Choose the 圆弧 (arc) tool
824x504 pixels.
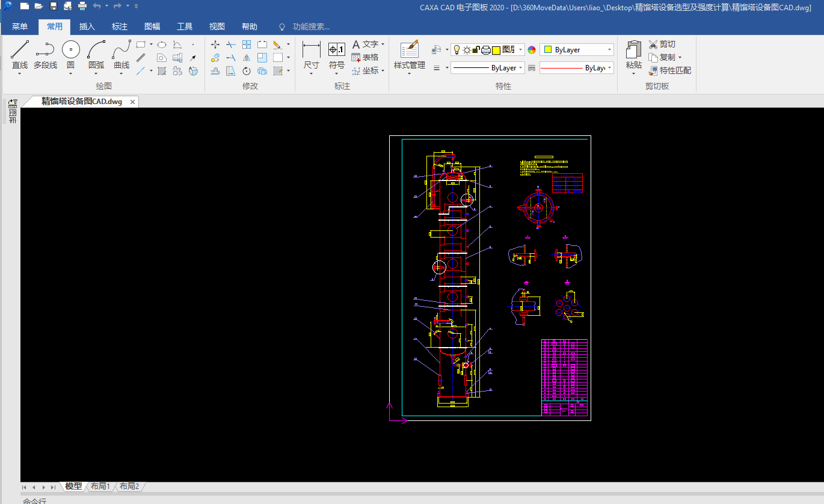click(x=96, y=51)
